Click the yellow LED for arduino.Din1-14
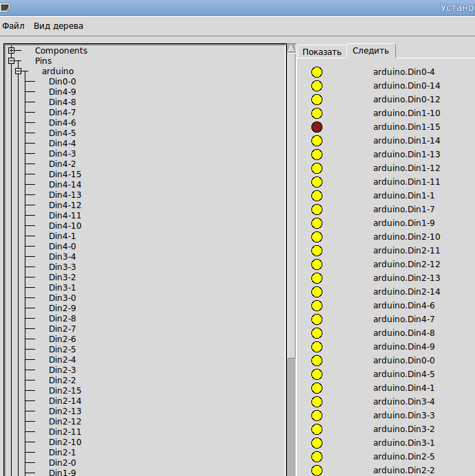 [x=317, y=141]
